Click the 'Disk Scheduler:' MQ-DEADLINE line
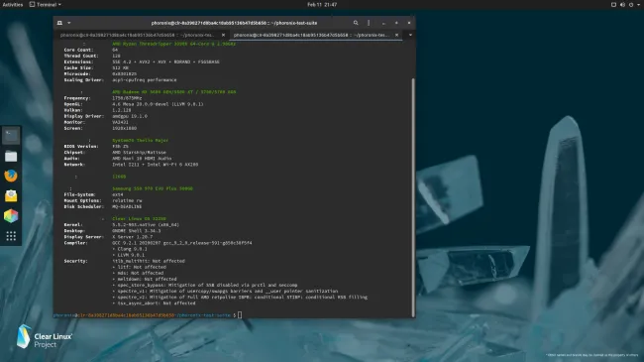 tap(103, 206)
